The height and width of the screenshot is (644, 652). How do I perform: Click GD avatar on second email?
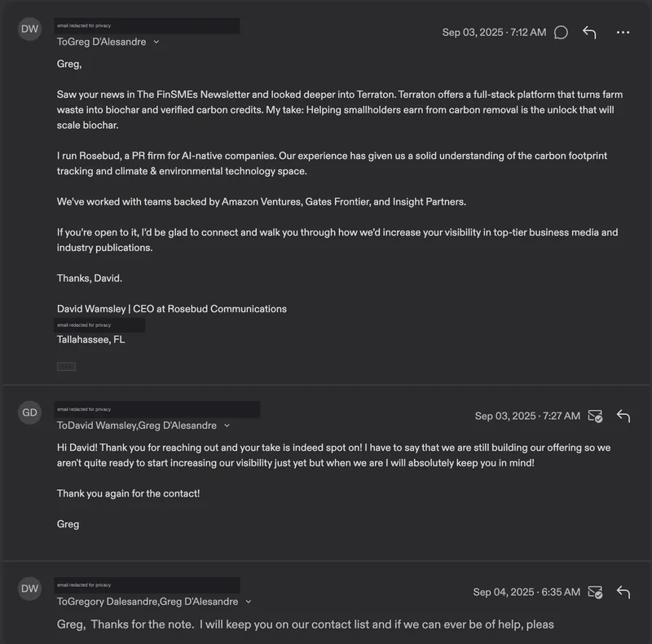click(x=29, y=412)
